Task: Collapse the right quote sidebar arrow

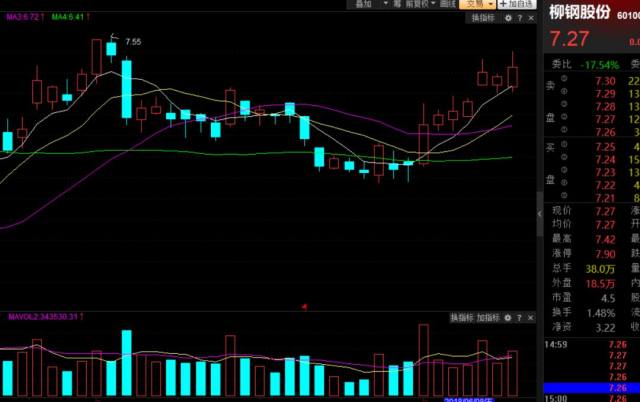Action: pyautogui.click(x=540, y=214)
